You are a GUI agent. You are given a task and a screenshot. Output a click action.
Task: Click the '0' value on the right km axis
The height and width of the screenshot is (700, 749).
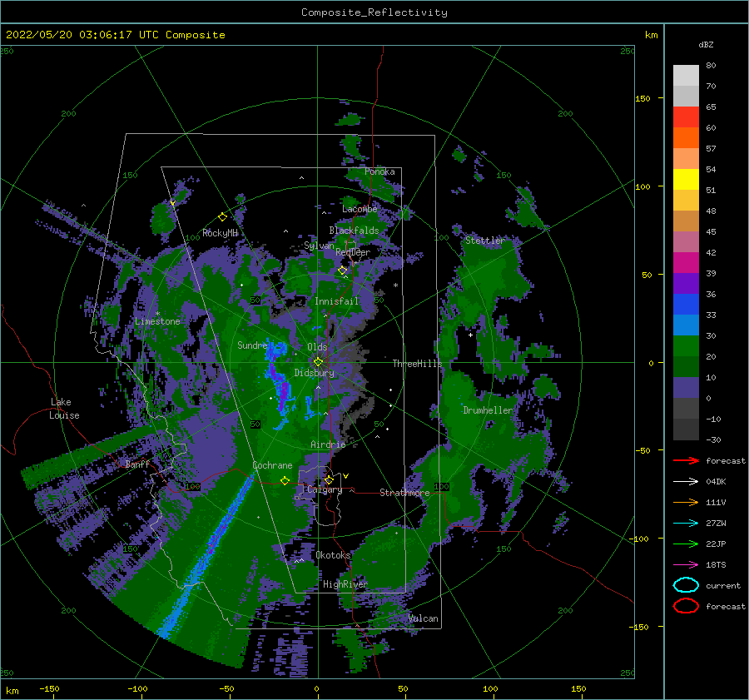(x=651, y=363)
